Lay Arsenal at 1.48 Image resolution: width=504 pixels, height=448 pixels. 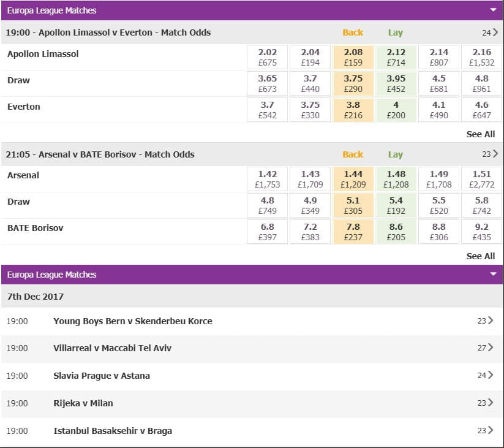[396, 179]
